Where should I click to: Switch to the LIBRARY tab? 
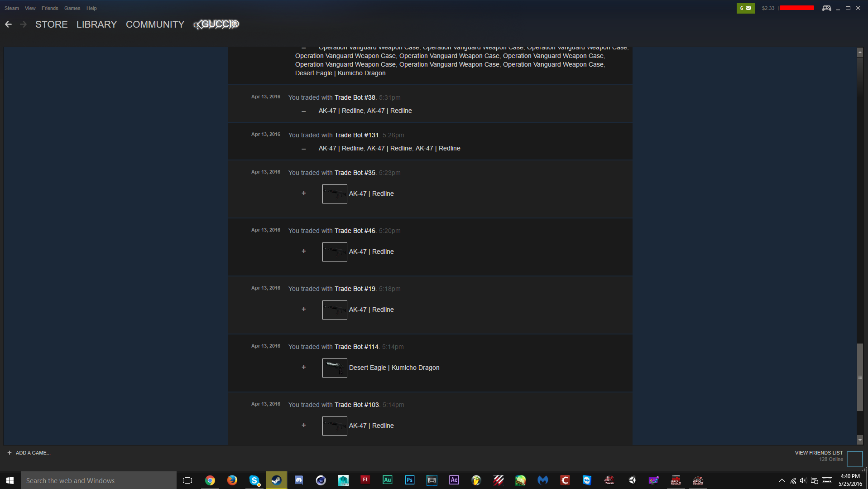point(96,24)
